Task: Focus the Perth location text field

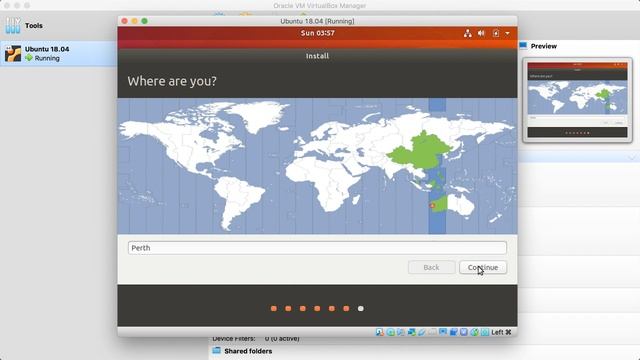Action: click(x=317, y=248)
